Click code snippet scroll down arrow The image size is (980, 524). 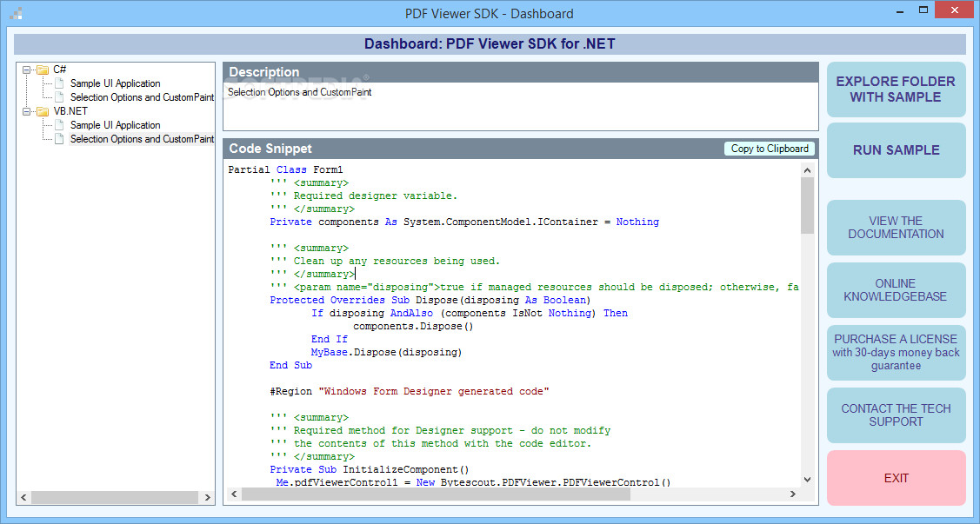807,480
